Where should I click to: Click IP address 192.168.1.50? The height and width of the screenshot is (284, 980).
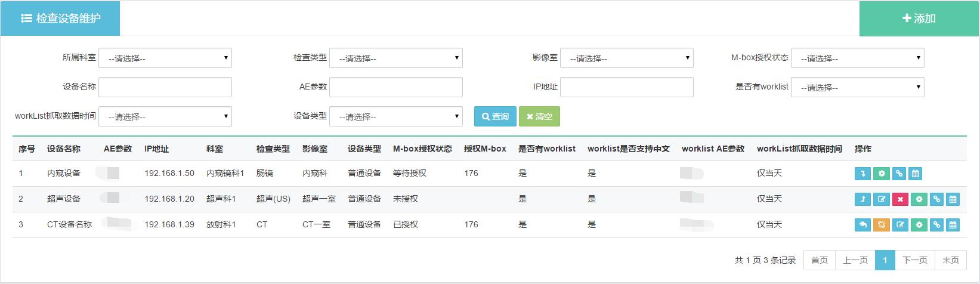169,173
